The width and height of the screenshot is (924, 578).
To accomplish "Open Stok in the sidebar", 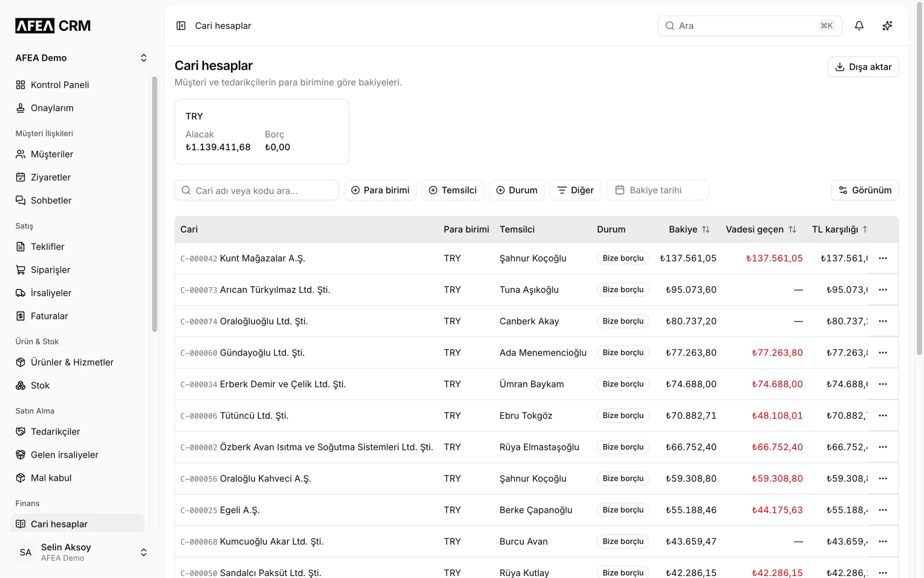I will [77, 385].
